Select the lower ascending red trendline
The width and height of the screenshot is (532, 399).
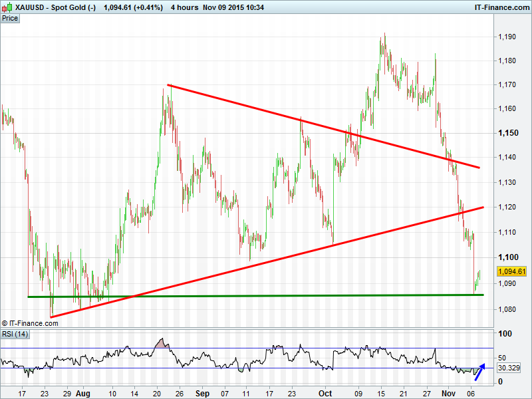coord(266,262)
